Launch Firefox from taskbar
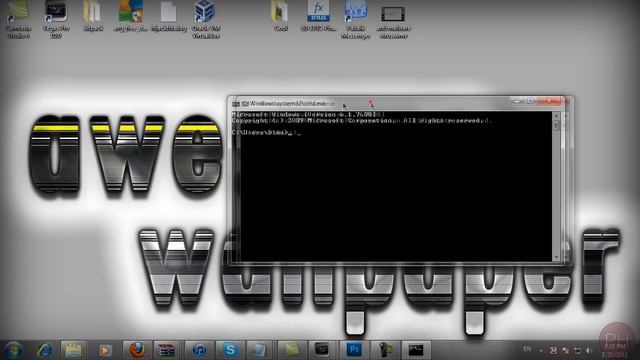Screen dimensions: 640x360 point(137,350)
